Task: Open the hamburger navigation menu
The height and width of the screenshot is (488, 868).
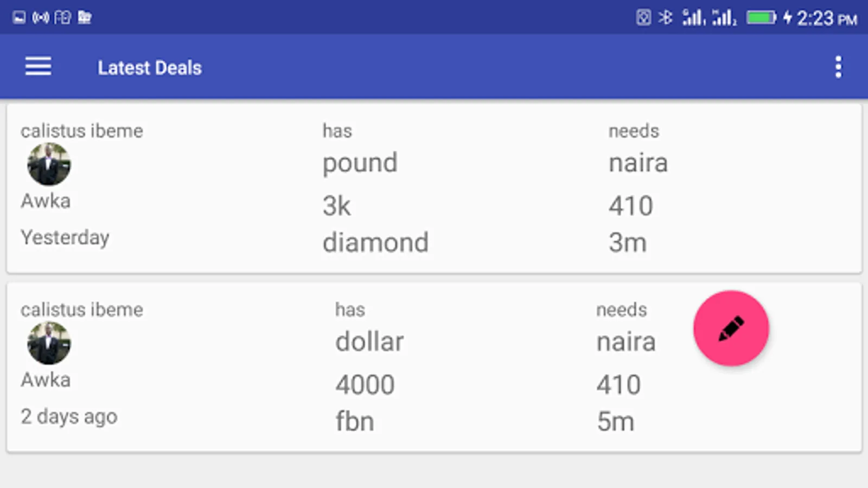Action: [x=38, y=67]
